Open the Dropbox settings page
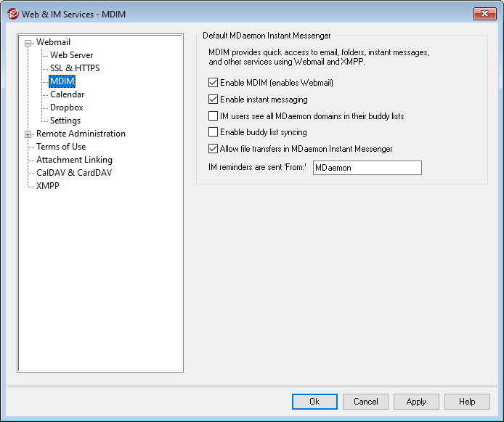 click(x=66, y=107)
